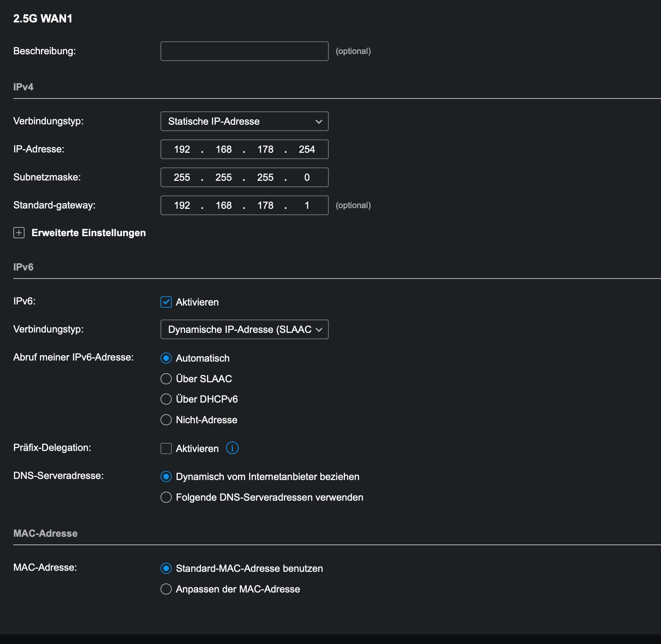Uncheck the IPv6 Aktivieren checkbox
Screen dimensions: 661x644
(166, 302)
